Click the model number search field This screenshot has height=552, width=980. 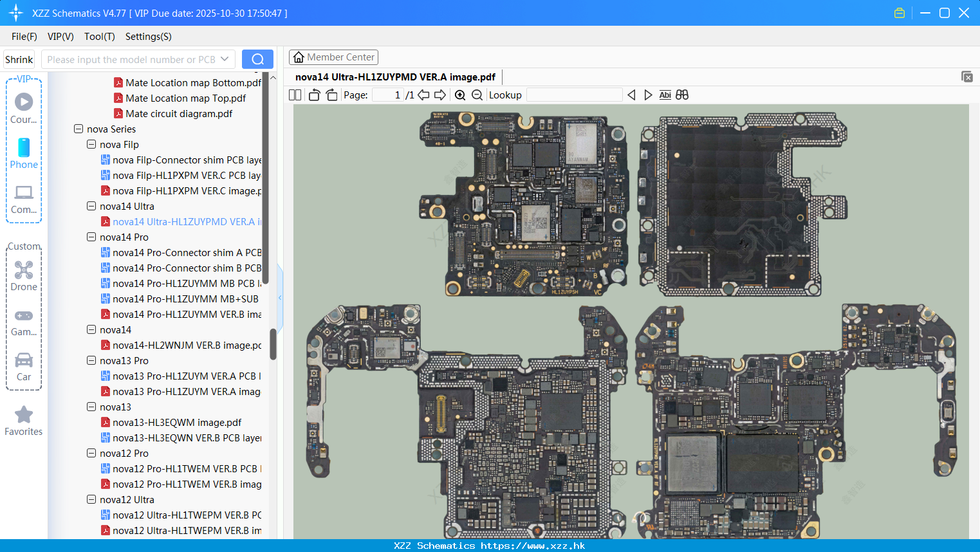pyautogui.click(x=131, y=59)
